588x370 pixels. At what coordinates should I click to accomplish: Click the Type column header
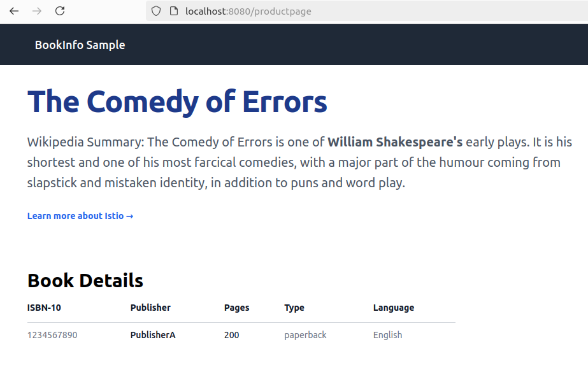tap(294, 308)
